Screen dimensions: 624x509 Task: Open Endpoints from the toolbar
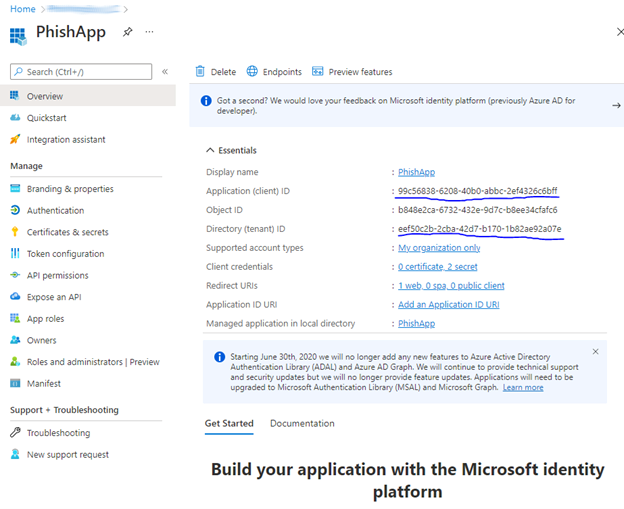pos(274,72)
